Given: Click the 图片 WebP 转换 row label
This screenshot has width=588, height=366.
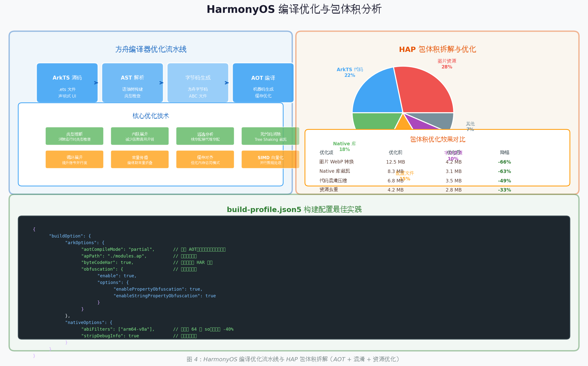Looking at the screenshot, I should click(x=336, y=162).
